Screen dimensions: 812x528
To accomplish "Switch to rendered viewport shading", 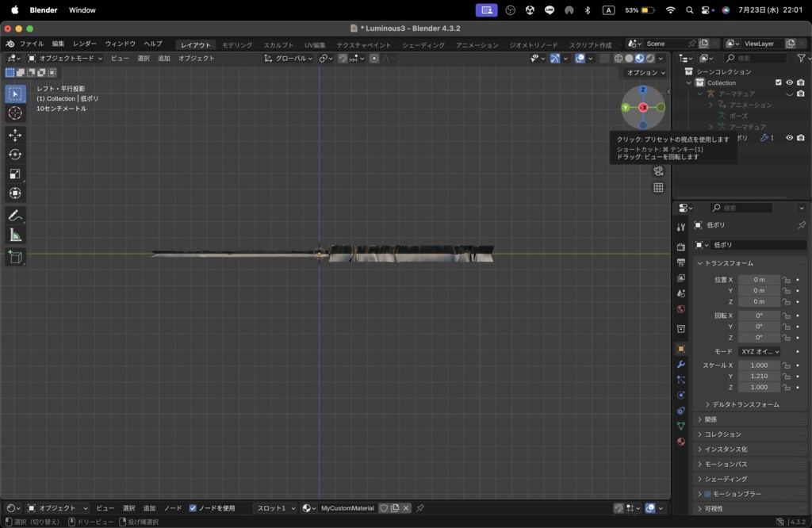I will (x=650, y=59).
